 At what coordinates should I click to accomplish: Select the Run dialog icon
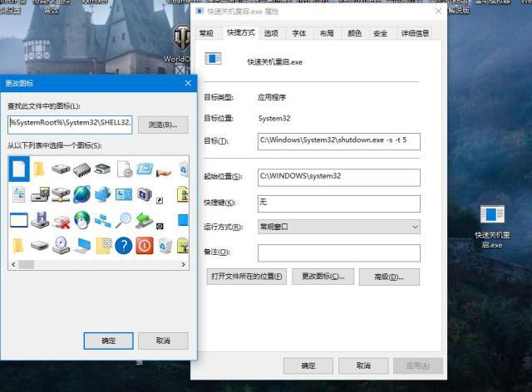(x=145, y=169)
